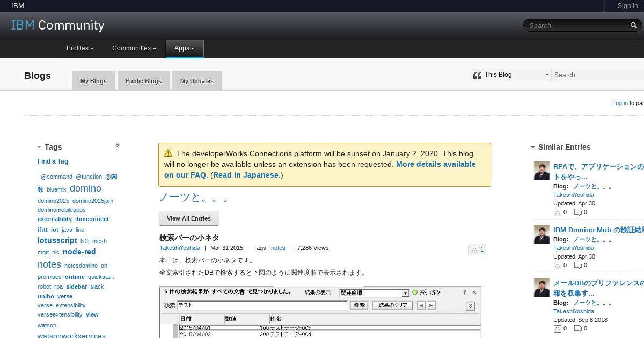Viewport: 644px width, 338px height.
Task: Open the Communities dropdown menu
Action: 134,48
